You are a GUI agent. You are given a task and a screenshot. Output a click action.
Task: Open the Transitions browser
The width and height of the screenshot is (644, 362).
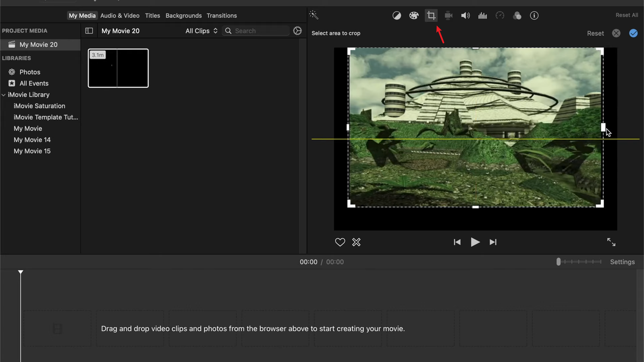pyautogui.click(x=221, y=15)
